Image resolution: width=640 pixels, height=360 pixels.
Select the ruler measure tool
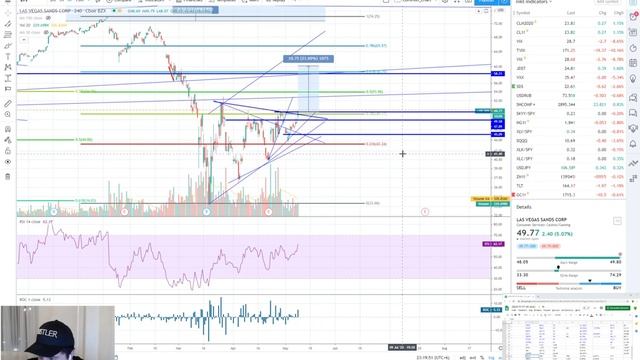(8, 104)
